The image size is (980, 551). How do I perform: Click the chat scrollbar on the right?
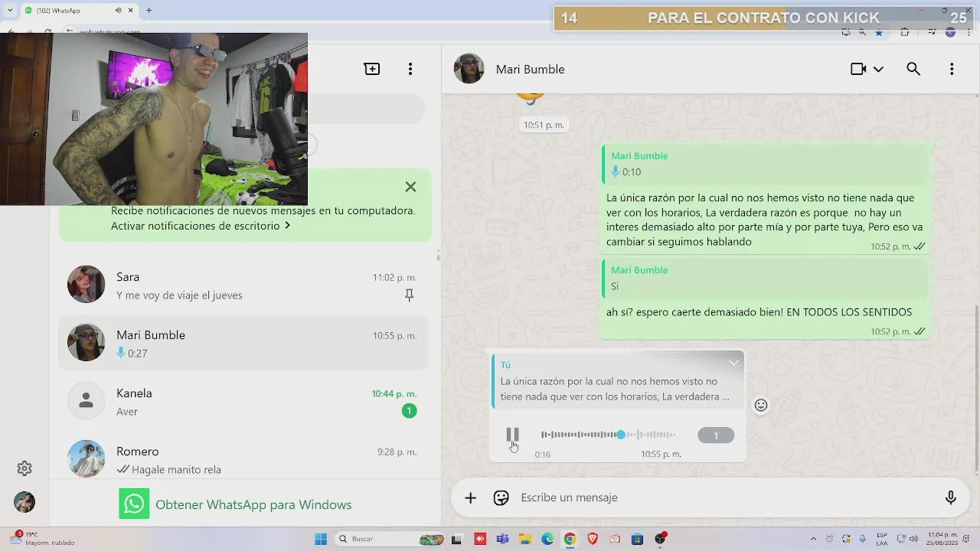(976, 386)
